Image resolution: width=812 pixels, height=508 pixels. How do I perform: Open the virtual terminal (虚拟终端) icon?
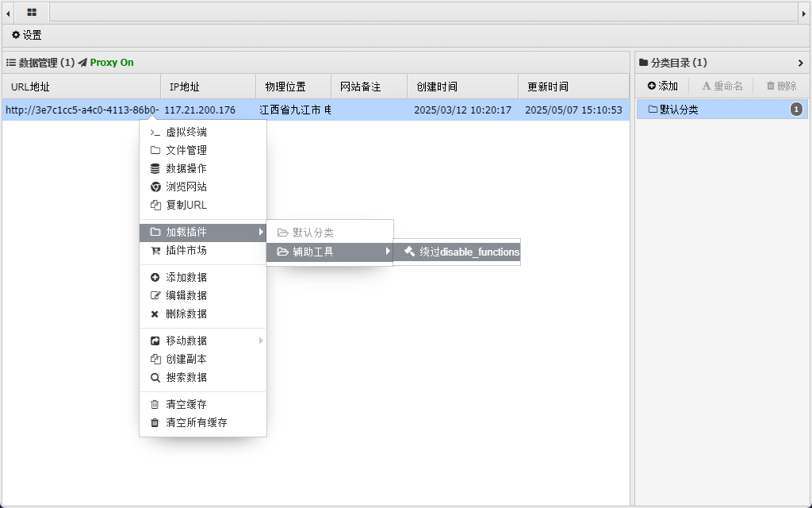point(155,133)
